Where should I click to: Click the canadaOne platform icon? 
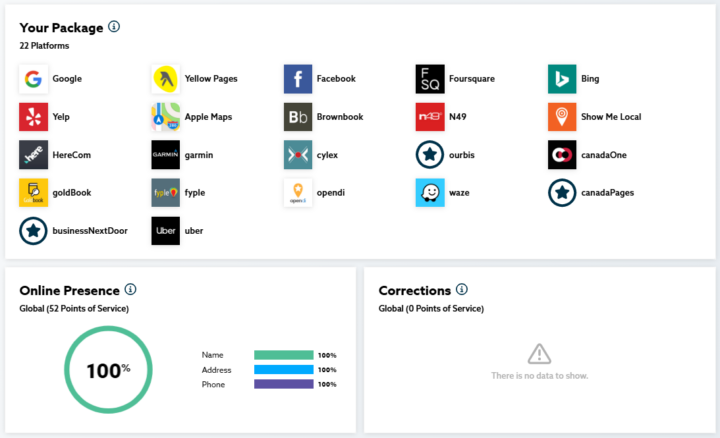click(562, 155)
